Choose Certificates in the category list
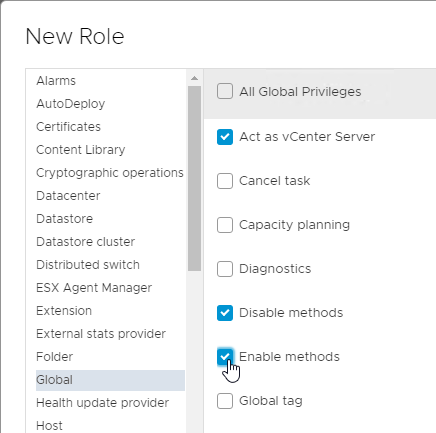Viewport: 436px width, 433px height. (68, 127)
